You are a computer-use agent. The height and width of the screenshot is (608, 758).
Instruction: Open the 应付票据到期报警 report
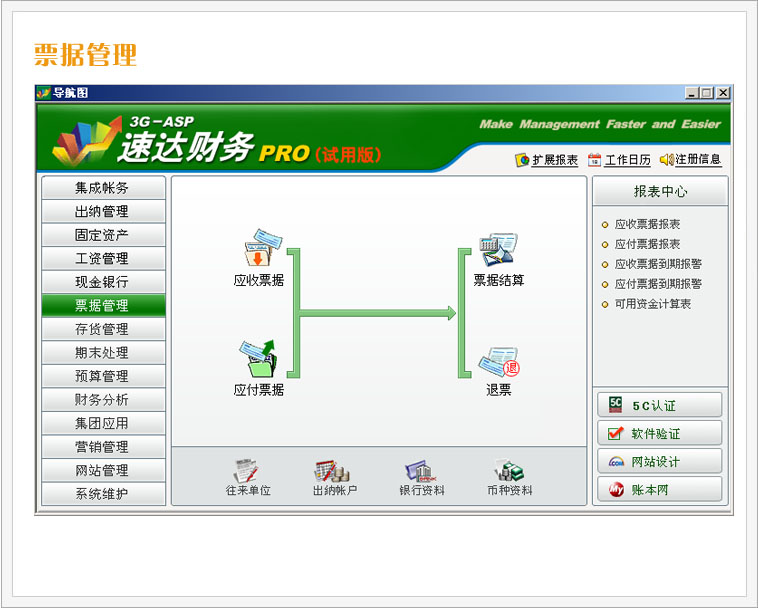[x=658, y=284]
